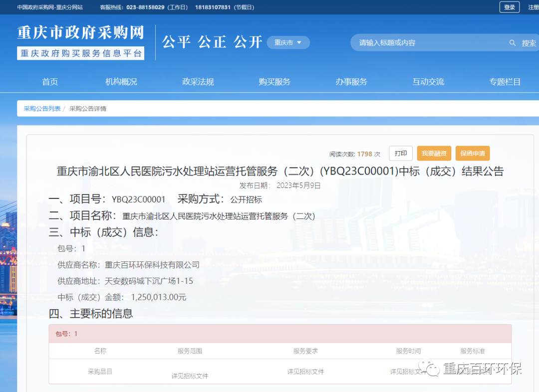Click the search magnifier icon

[513, 43]
